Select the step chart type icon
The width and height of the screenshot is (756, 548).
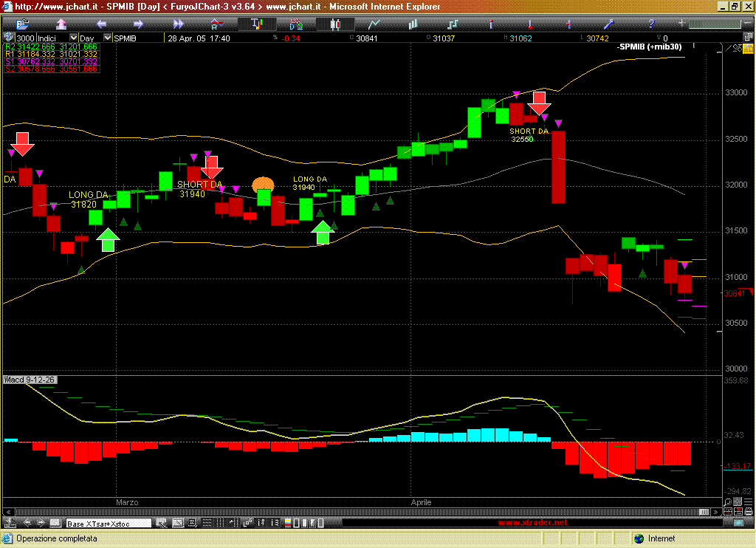tap(453, 24)
